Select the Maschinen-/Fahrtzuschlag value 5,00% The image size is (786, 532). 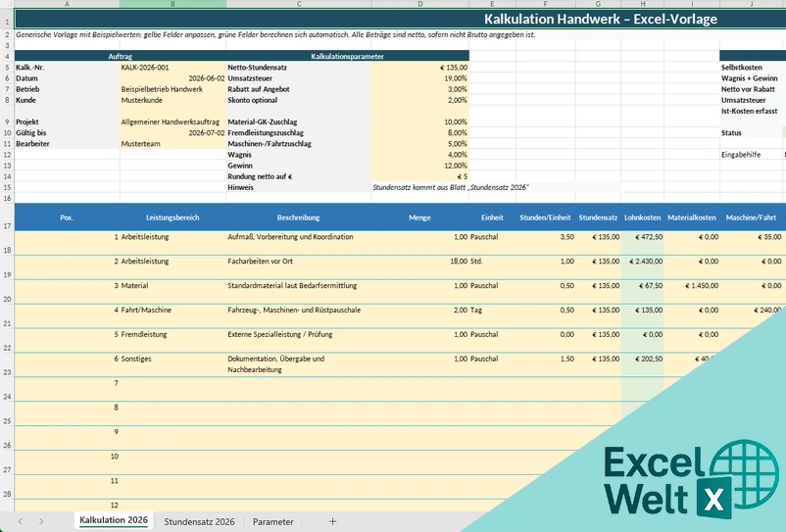pos(420,144)
